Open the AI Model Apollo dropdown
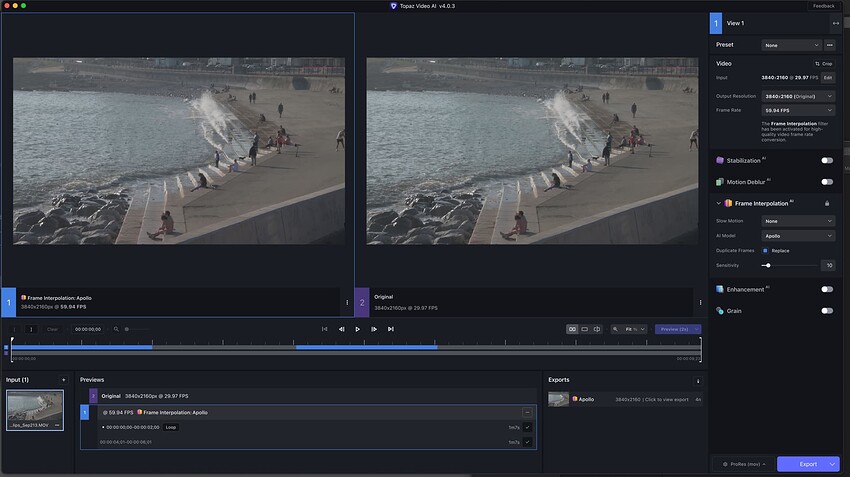 tap(798, 236)
